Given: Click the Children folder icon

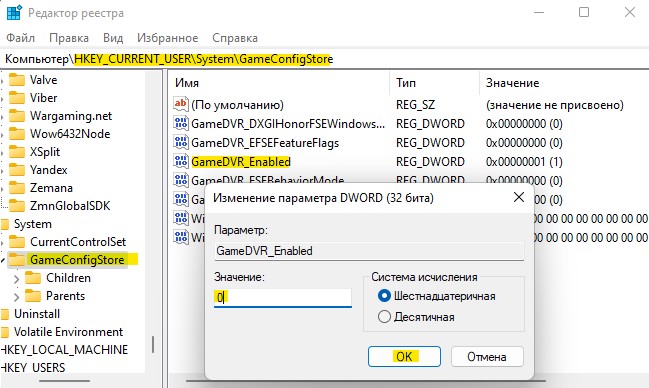Looking at the screenshot, I should click(33, 277).
